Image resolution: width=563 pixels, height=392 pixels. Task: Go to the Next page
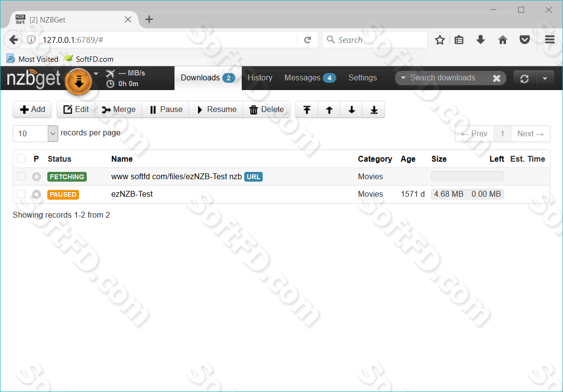coord(530,134)
